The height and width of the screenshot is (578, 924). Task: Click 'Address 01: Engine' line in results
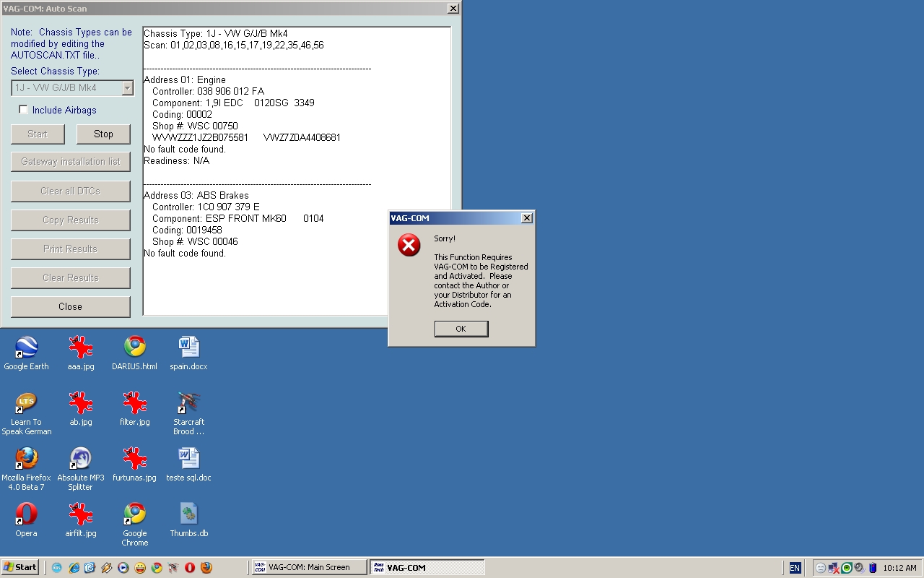pyautogui.click(x=185, y=79)
